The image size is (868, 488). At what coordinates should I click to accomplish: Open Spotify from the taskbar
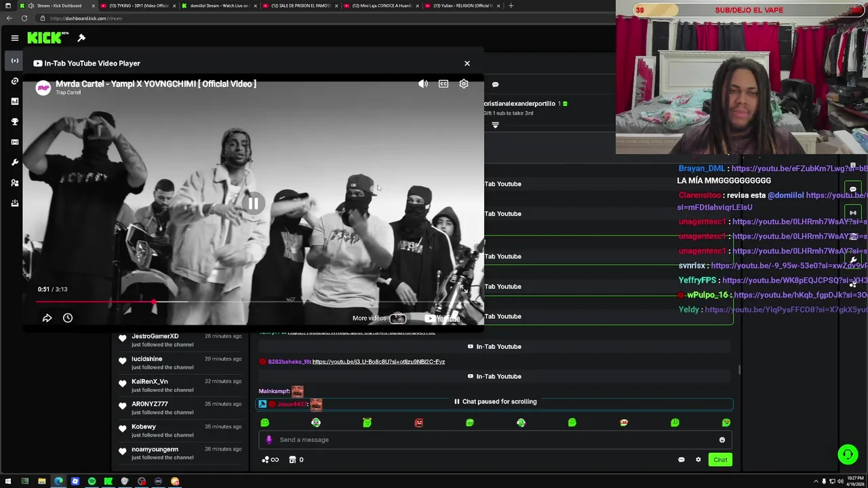92,481
